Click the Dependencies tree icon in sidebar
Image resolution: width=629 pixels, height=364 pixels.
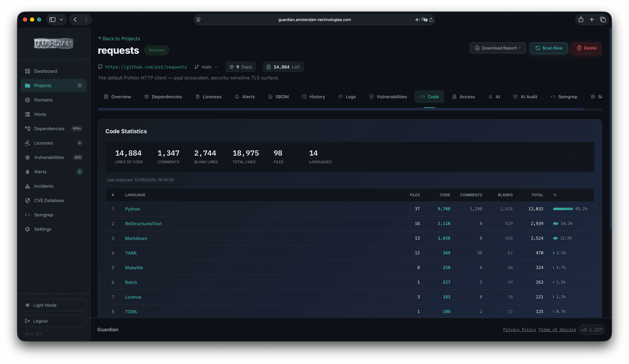28,129
